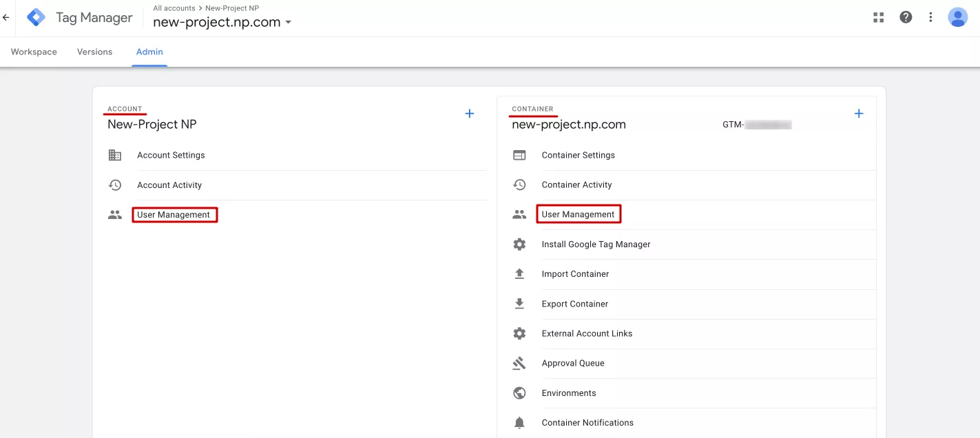Viewport: 980px width, 438px height.
Task: Open External Account Links
Action: [x=587, y=333]
